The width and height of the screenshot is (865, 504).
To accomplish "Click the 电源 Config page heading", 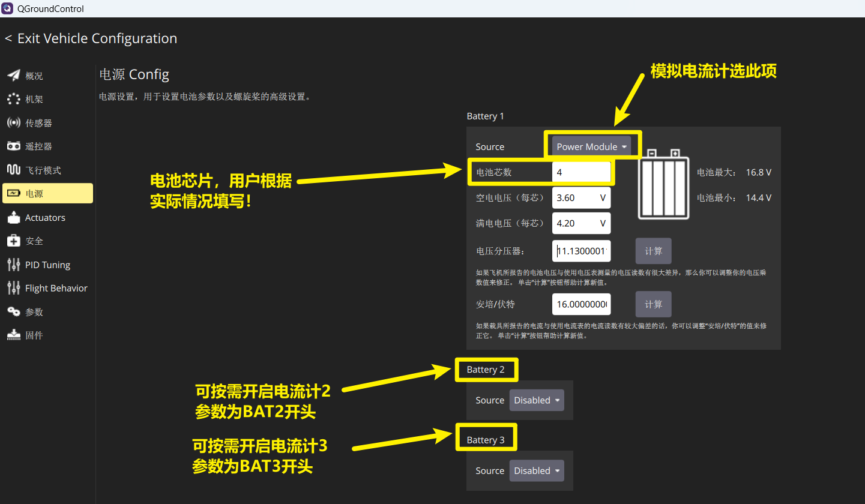I will pyautogui.click(x=134, y=74).
